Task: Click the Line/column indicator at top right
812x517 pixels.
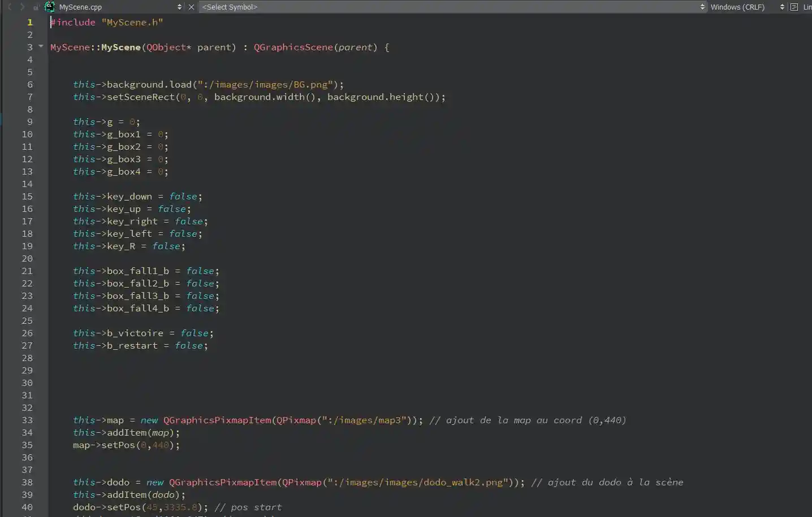Action: pos(807,7)
